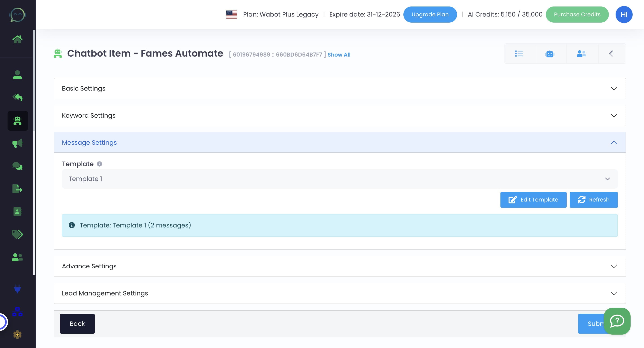Open the HI user avatar menu
Image resolution: width=644 pixels, height=348 pixels.
tap(624, 15)
